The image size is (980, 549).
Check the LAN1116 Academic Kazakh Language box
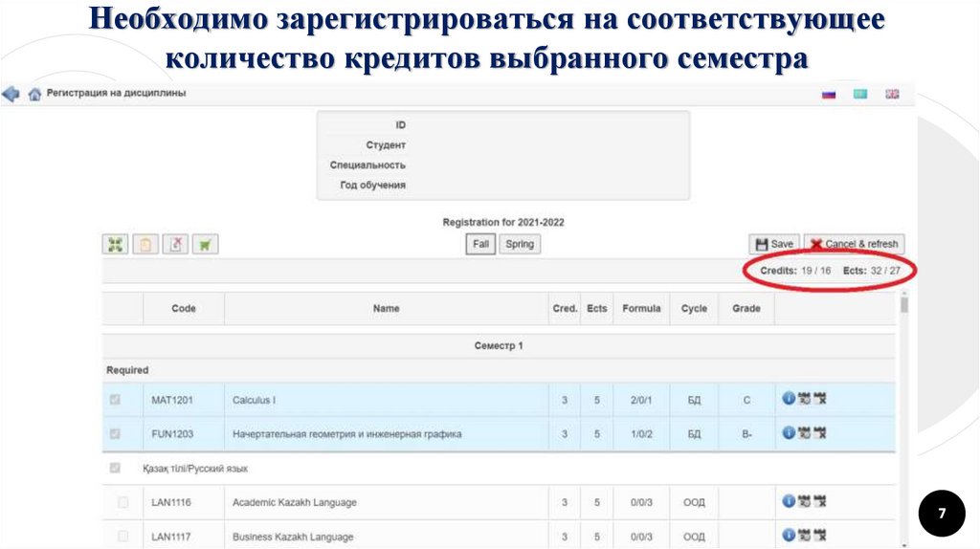point(122,502)
